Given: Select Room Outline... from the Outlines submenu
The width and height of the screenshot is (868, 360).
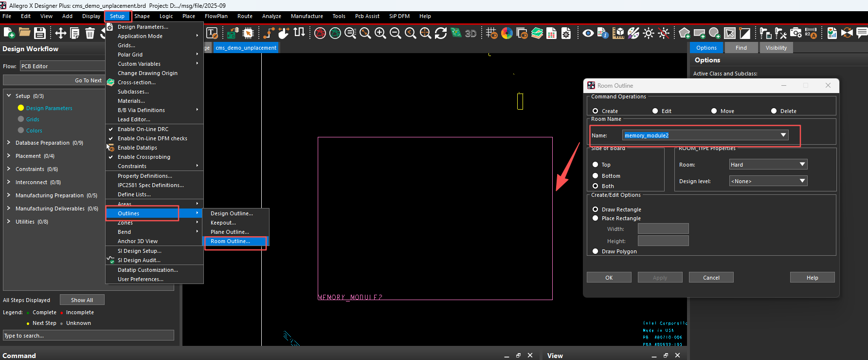Looking at the screenshot, I should click(x=230, y=242).
